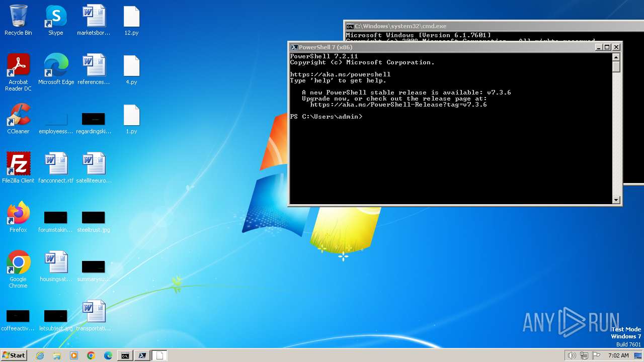Click the PowerShell vertical scrollbar thumb

(616, 67)
